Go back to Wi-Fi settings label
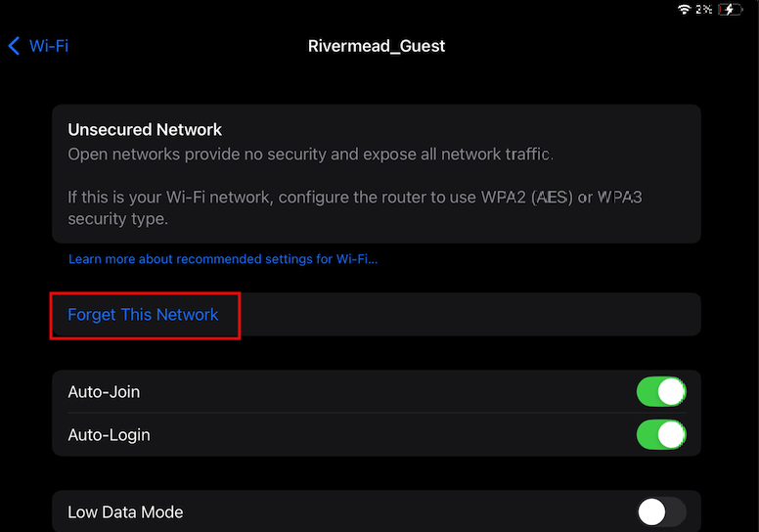This screenshot has width=759, height=532. pos(48,46)
